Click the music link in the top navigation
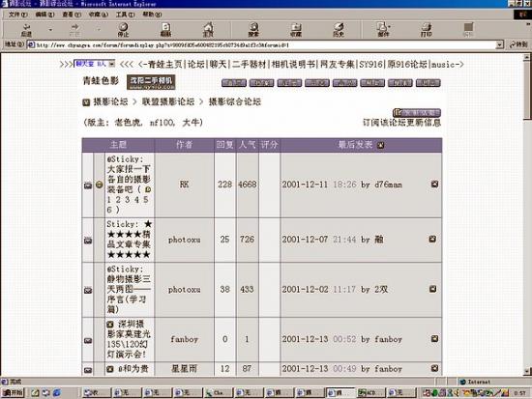This screenshot has width=532, height=399. click(x=443, y=64)
